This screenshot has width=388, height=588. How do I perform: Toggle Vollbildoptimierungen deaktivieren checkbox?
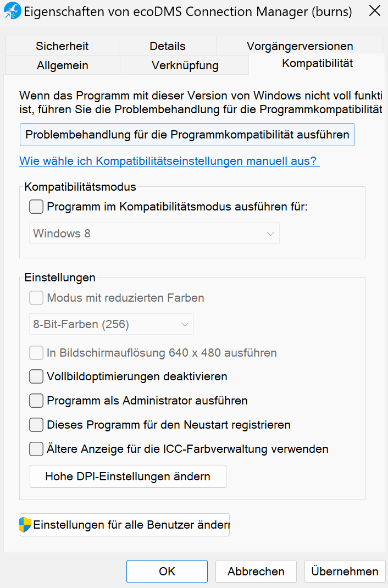coord(36,376)
